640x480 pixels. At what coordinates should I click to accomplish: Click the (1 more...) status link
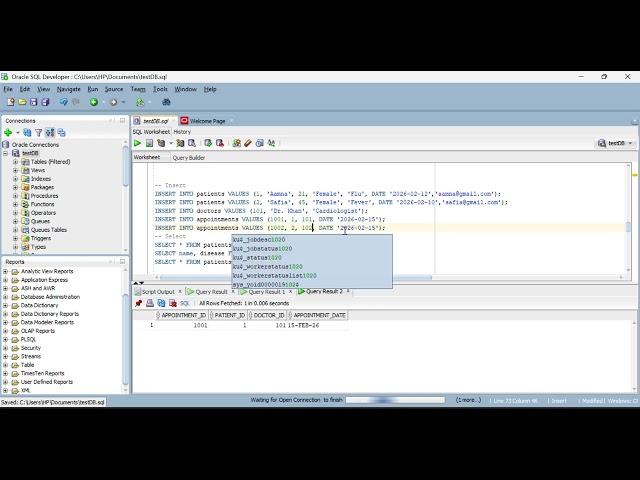point(469,400)
